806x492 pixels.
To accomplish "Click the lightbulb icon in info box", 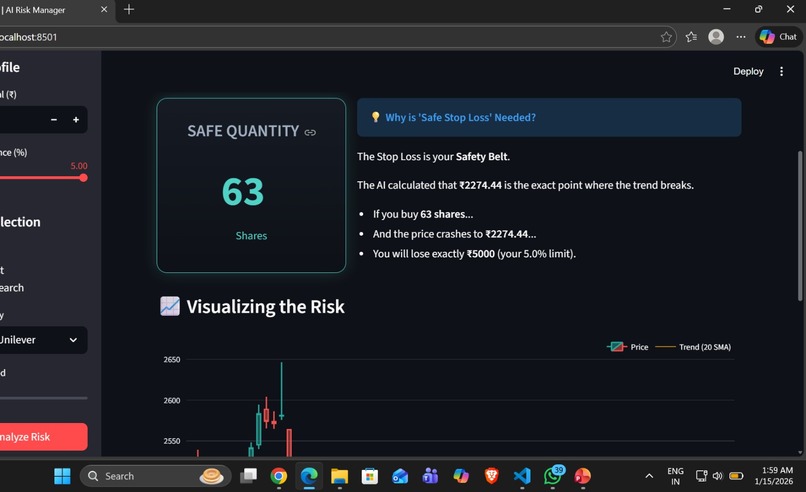I will click(x=375, y=117).
